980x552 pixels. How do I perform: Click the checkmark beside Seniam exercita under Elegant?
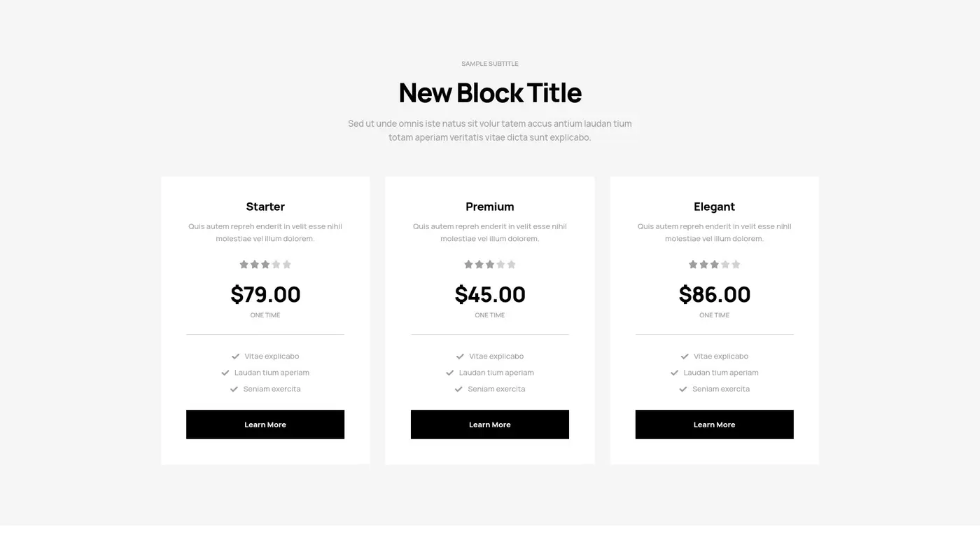(682, 388)
